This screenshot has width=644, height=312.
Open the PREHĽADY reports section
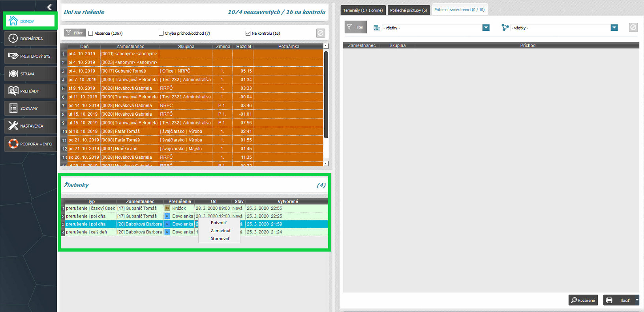30,91
